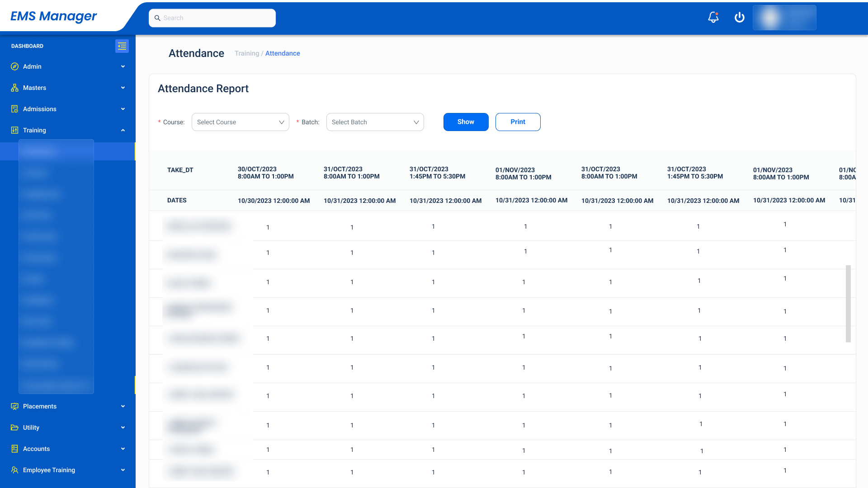
Task: Select the Placements sidebar icon
Action: click(x=15, y=406)
